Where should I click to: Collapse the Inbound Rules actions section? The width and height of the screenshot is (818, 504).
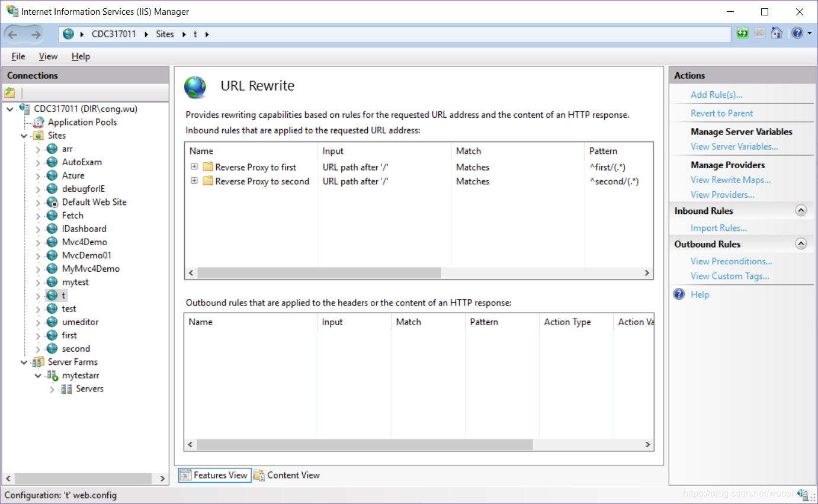(x=801, y=210)
